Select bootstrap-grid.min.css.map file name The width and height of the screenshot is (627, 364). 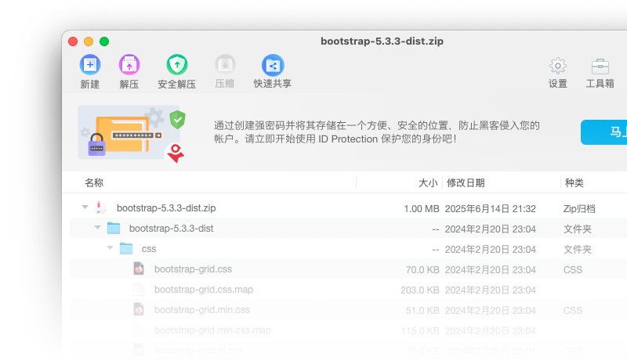click(x=212, y=330)
